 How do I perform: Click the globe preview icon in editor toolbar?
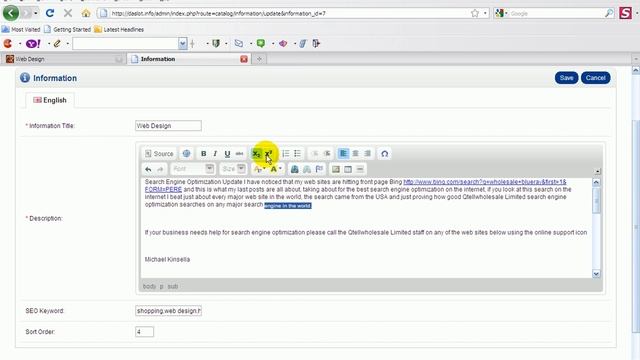186,153
